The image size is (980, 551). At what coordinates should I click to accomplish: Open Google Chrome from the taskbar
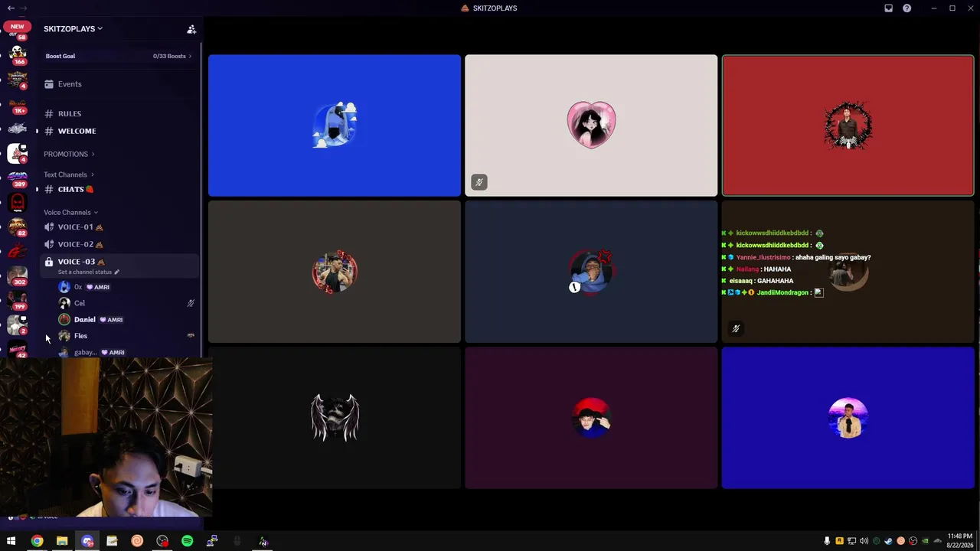coord(37,541)
